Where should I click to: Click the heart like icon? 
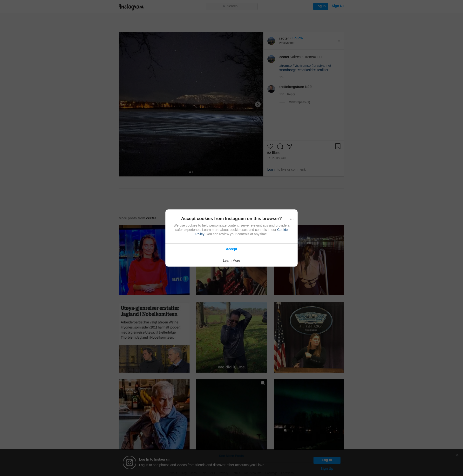tap(270, 146)
